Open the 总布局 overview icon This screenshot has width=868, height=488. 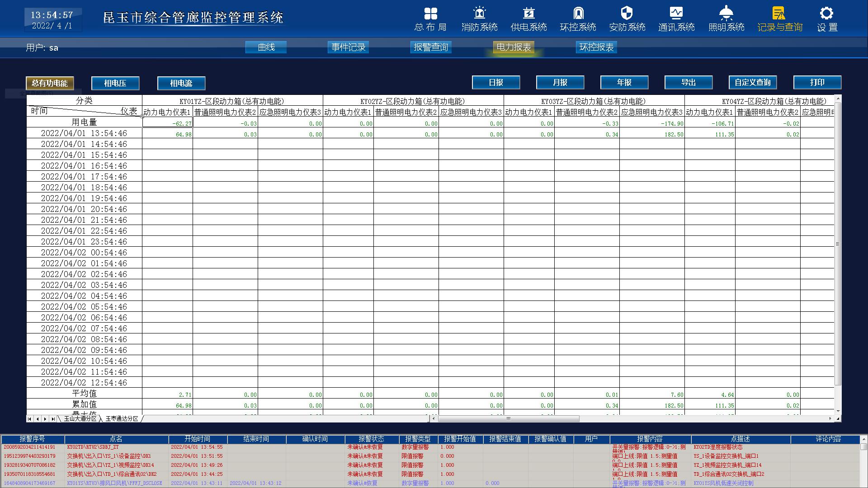click(430, 14)
